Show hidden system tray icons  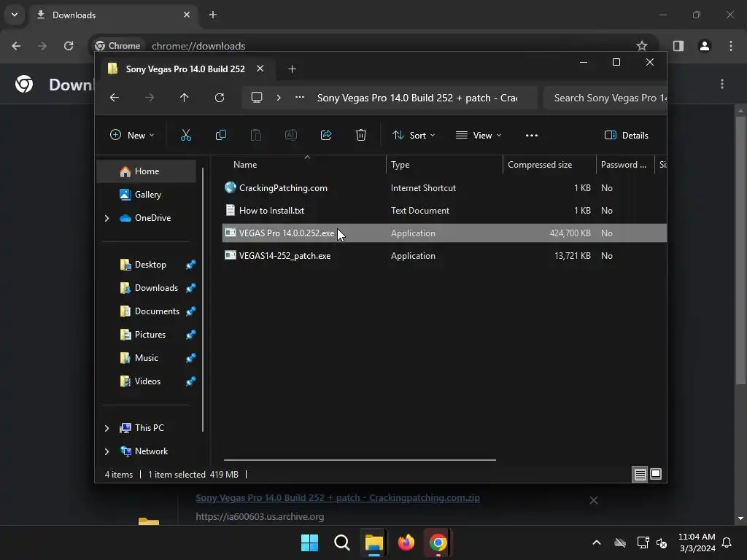pyautogui.click(x=597, y=542)
